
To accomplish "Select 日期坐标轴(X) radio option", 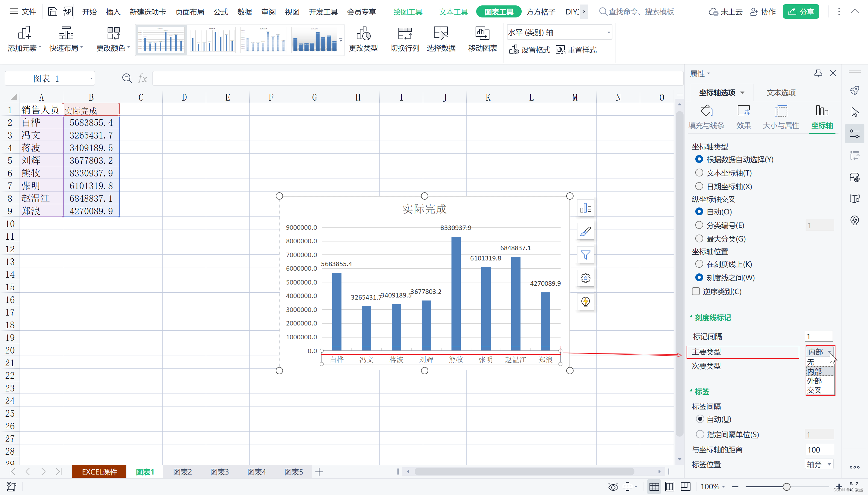I will coord(699,186).
